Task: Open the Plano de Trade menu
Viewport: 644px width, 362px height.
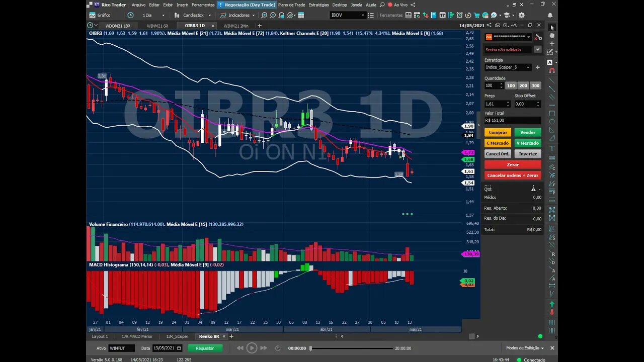Action: pos(291,5)
